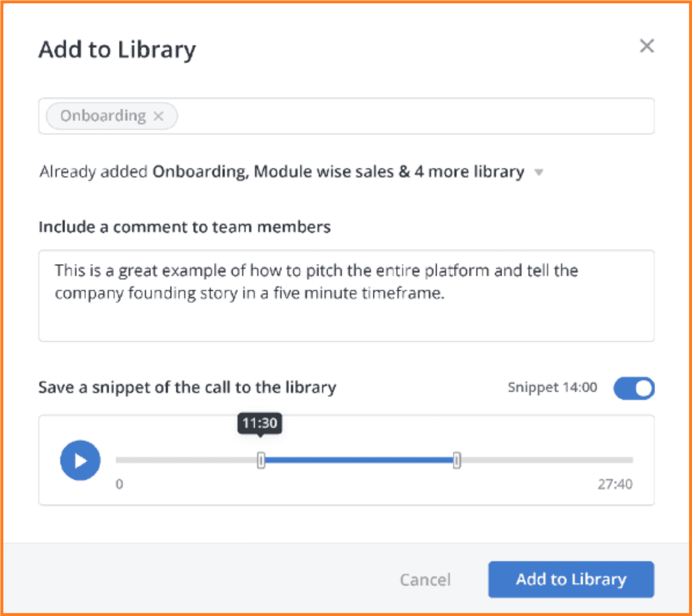
Task: Toggle the Snippet switch off
Action: pyautogui.click(x=634, y=388)
